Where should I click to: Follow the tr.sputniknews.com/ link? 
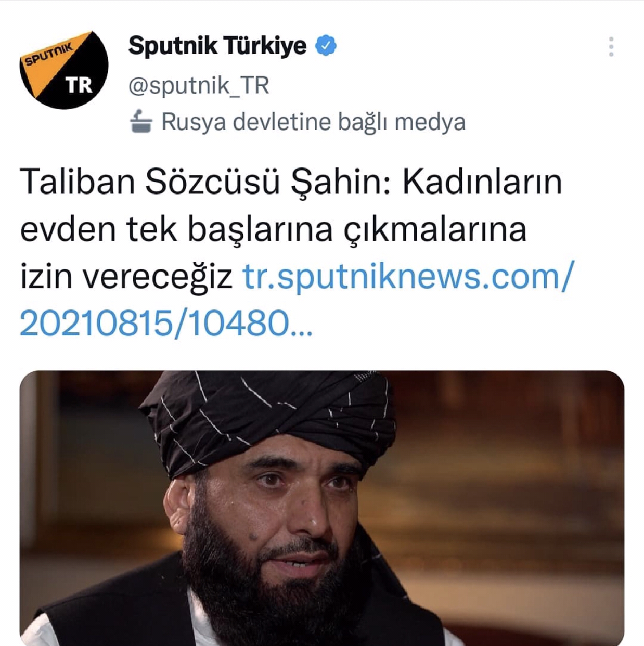408,276
